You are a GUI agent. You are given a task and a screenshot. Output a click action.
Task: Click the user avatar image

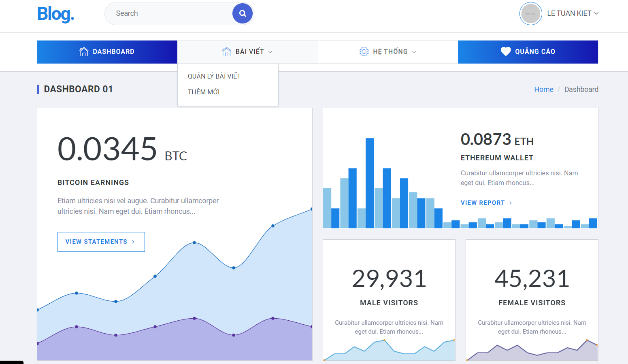pos(530,13)
